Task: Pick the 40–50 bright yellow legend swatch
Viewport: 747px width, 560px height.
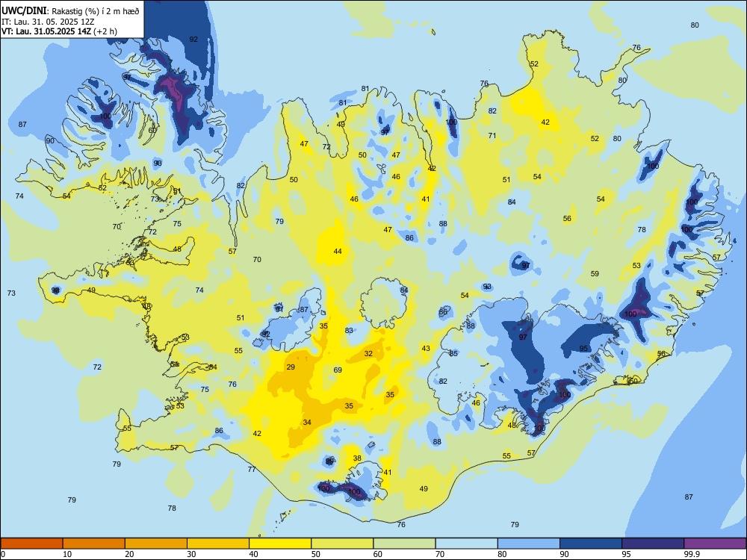Action: pos(280,544)
